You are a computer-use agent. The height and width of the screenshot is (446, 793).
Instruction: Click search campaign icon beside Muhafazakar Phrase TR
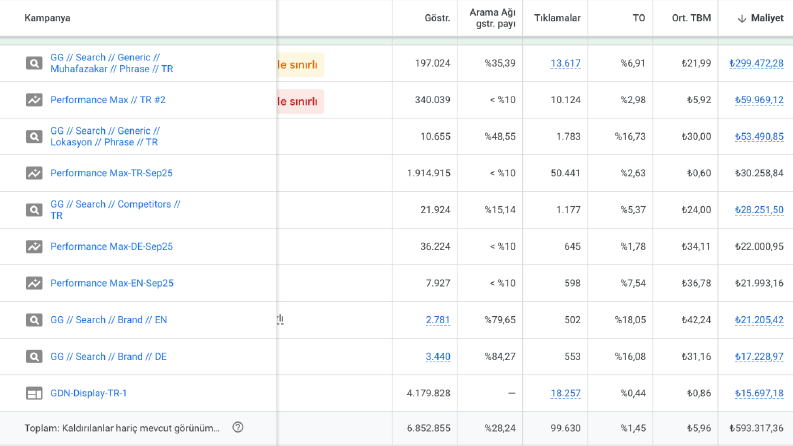[x=34, y=63]
